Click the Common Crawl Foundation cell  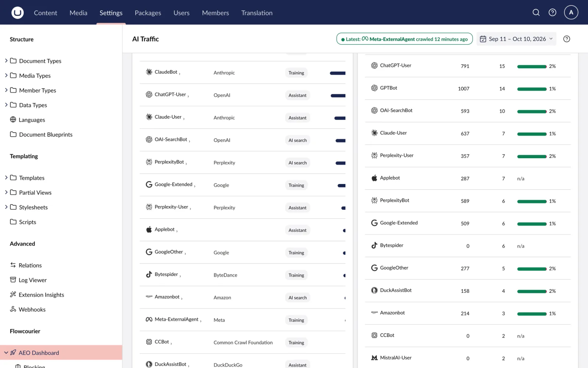[x=243, y=343]
